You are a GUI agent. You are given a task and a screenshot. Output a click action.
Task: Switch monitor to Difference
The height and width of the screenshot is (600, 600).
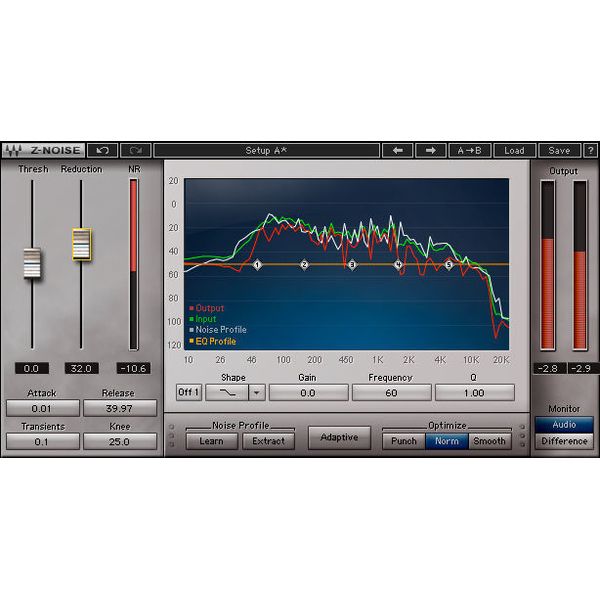564,440
